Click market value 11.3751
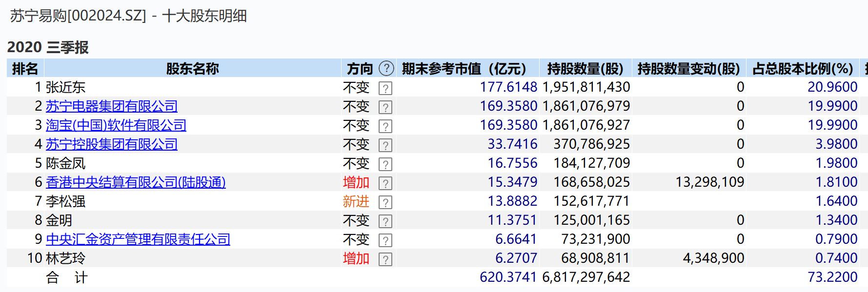 click(512, 220)
